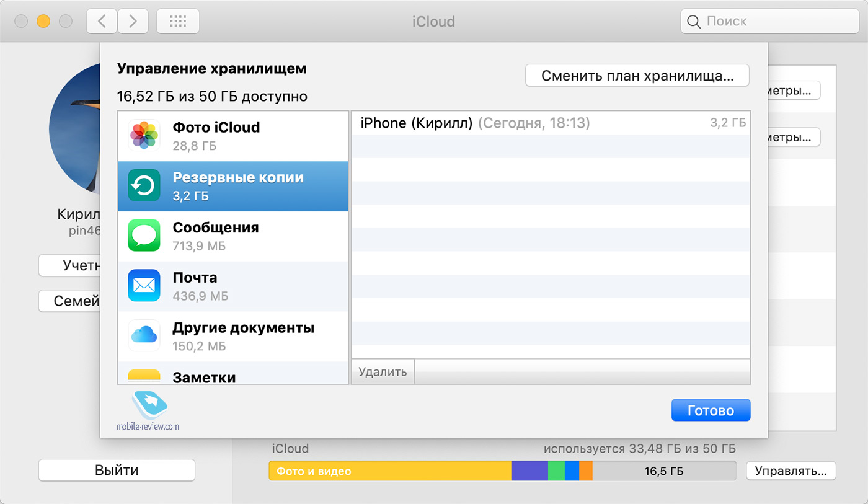Viewport: 868px width, 504px height.
Task: Click the grey 16,5 ГБ free segment
Action: pyautogui.click(x=664, y=471)
